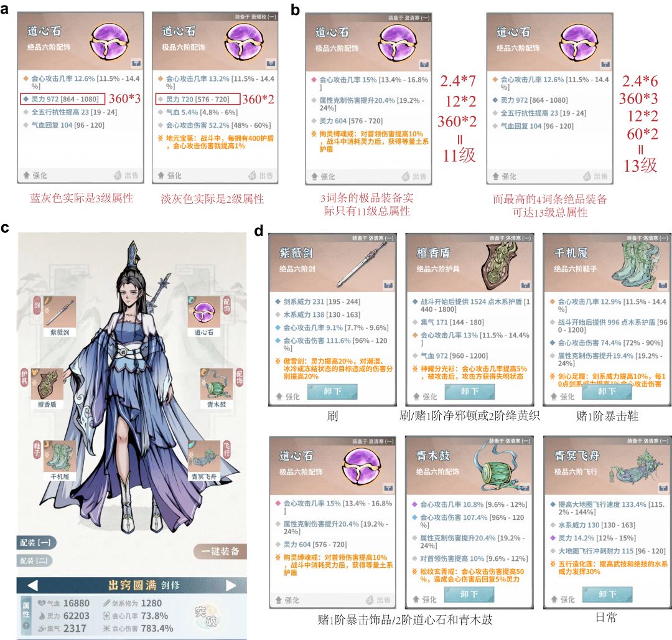Click the 突破 breakthrough icon in stats panel
Viewport: 672px width, 640px height.
coord(206,616)
